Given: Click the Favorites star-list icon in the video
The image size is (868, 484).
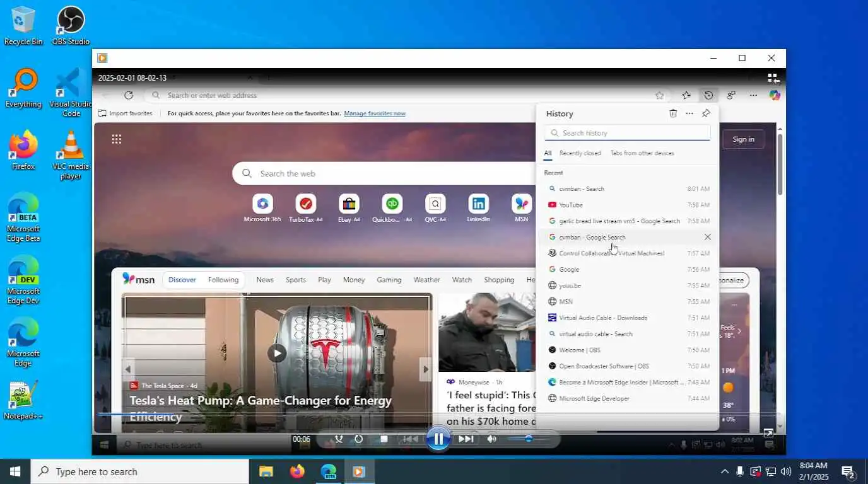Looking at the screenshot, I should (686, 95).
